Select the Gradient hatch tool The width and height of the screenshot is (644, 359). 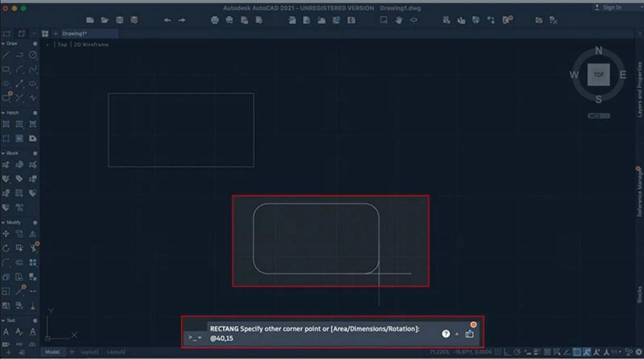pos(19,124)
